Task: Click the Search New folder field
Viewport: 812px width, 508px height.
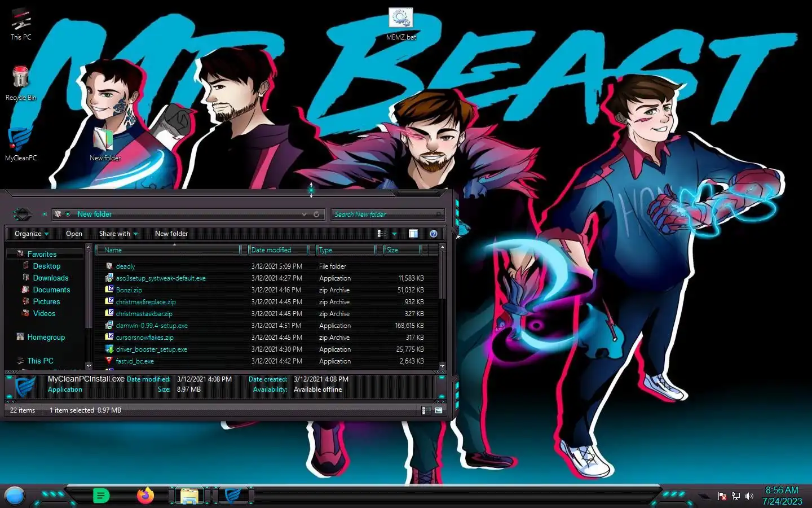Action: click(x=387, y=214)
